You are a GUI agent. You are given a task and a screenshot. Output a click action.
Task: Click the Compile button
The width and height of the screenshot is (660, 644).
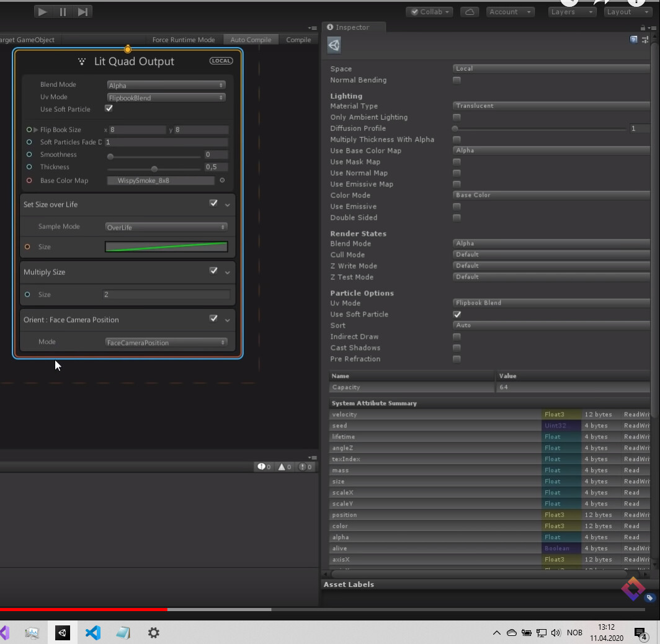click(x=298, y=39)
